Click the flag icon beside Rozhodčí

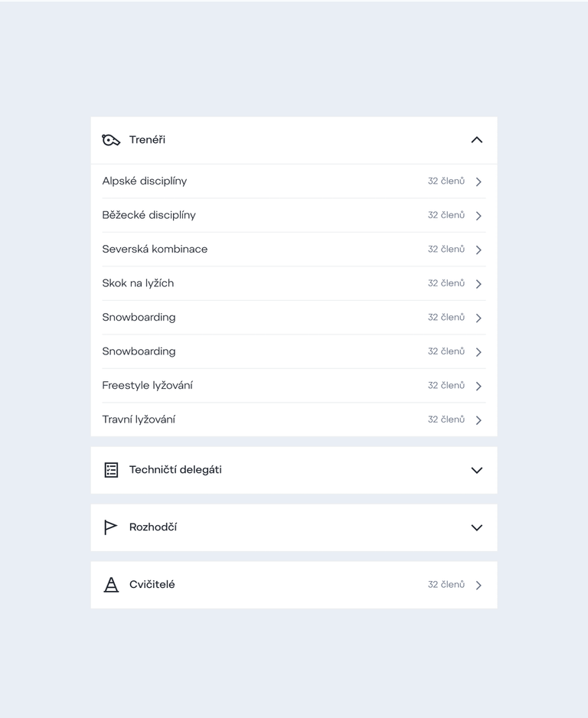[x=110, y=527]
